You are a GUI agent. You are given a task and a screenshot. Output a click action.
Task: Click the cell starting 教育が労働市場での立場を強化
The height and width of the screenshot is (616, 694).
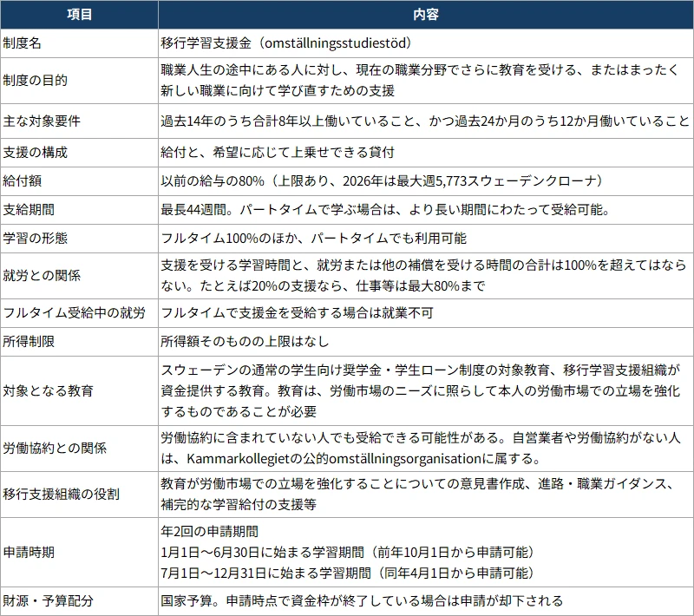click(x=426, y=495)
